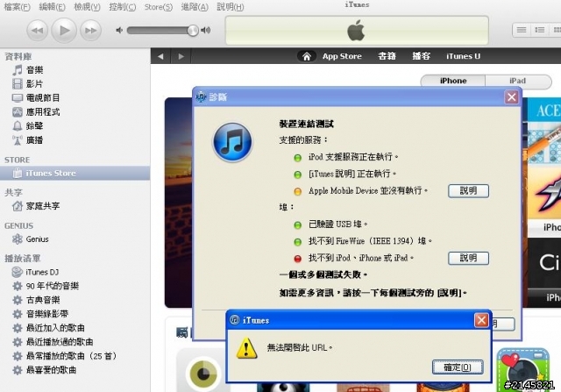Viewport: 561px width, 392px height.
Task: Click the Next track button
Action: (90, 31)
